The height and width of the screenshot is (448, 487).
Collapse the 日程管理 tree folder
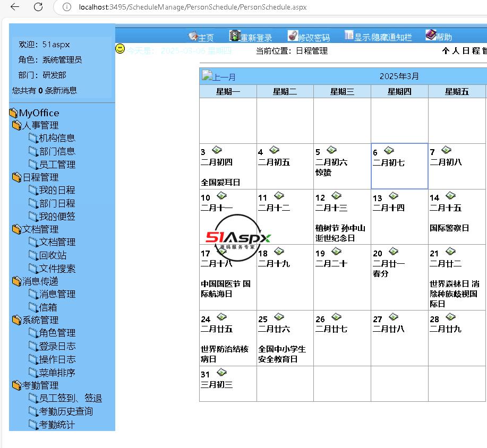[x=16, y=178]
